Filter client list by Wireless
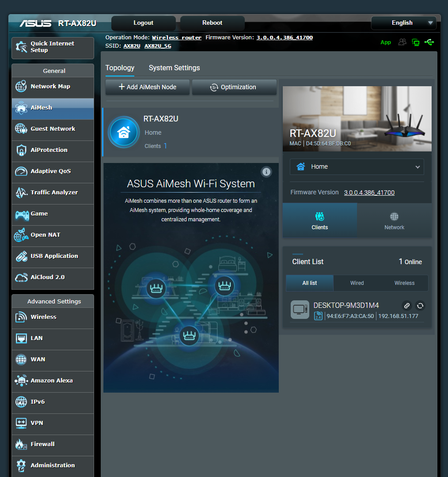 pos(404,283)
